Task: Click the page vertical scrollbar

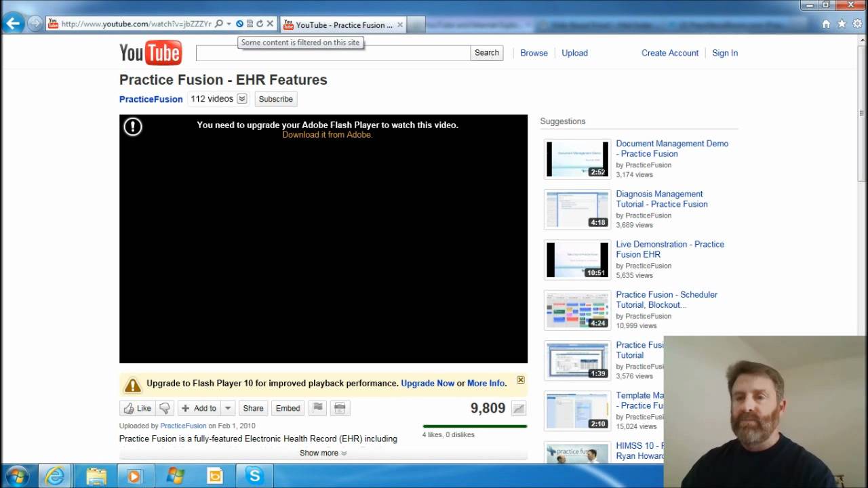Action: pos(862,113)
